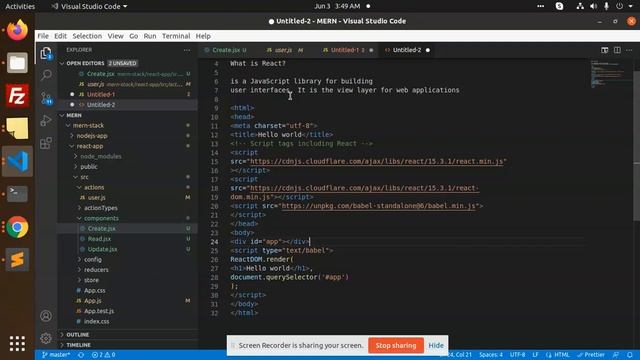640x360 pixels.
Task: Switch to the Create.jsx editor tab
Action: pos(226,50)
